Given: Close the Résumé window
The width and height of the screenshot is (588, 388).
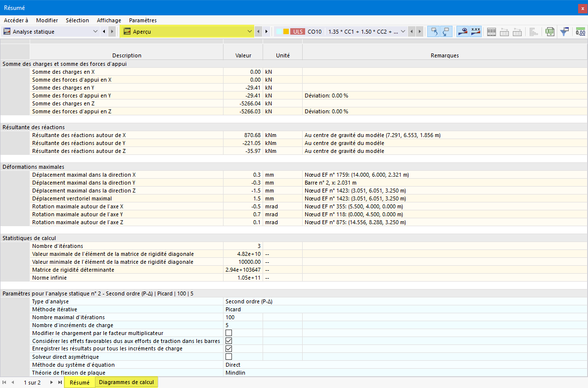Looking at the screenshot, I should coord(583,8).
